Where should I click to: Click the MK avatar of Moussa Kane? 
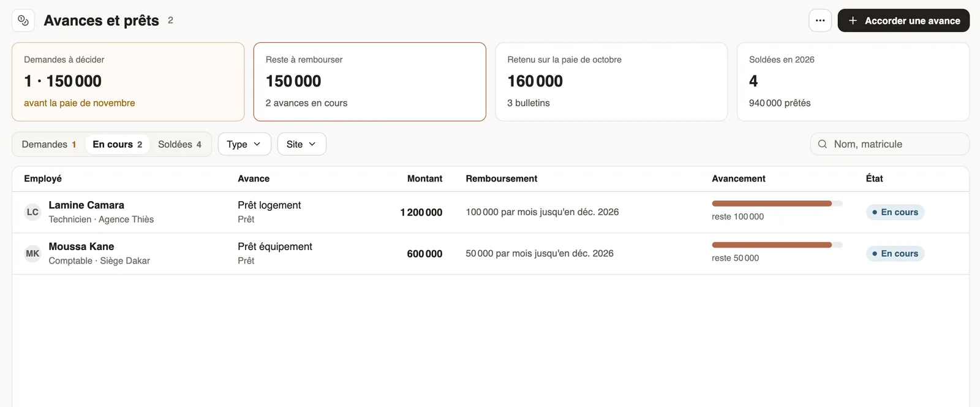point(32,254)
